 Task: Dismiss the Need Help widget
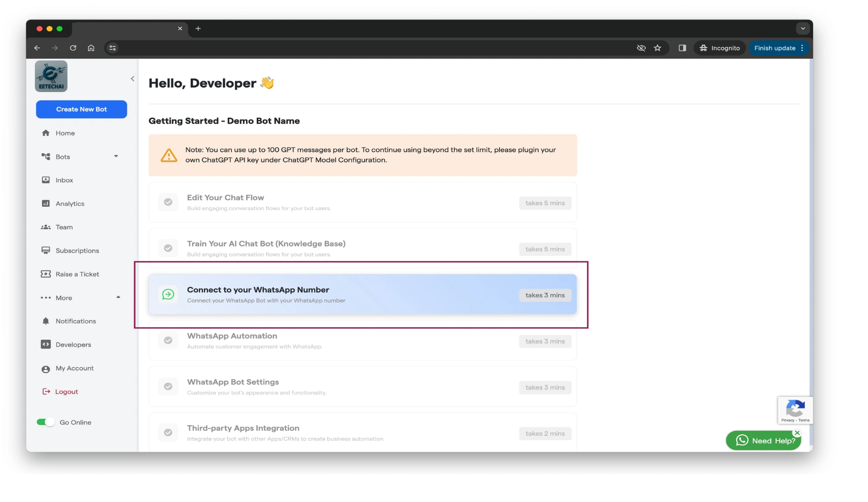pyautogui.click(x=797, y=433)
